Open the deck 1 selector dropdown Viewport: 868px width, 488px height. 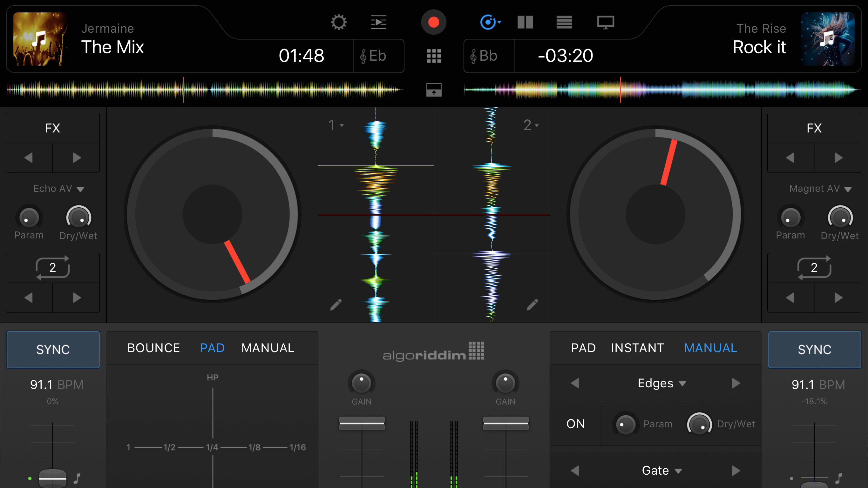[336, 125]
